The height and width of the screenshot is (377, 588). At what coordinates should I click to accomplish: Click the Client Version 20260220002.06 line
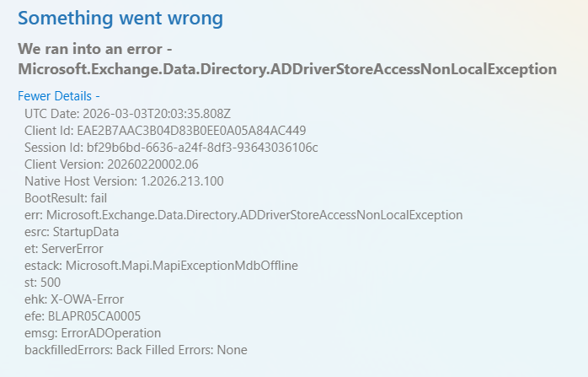[111, 164]
